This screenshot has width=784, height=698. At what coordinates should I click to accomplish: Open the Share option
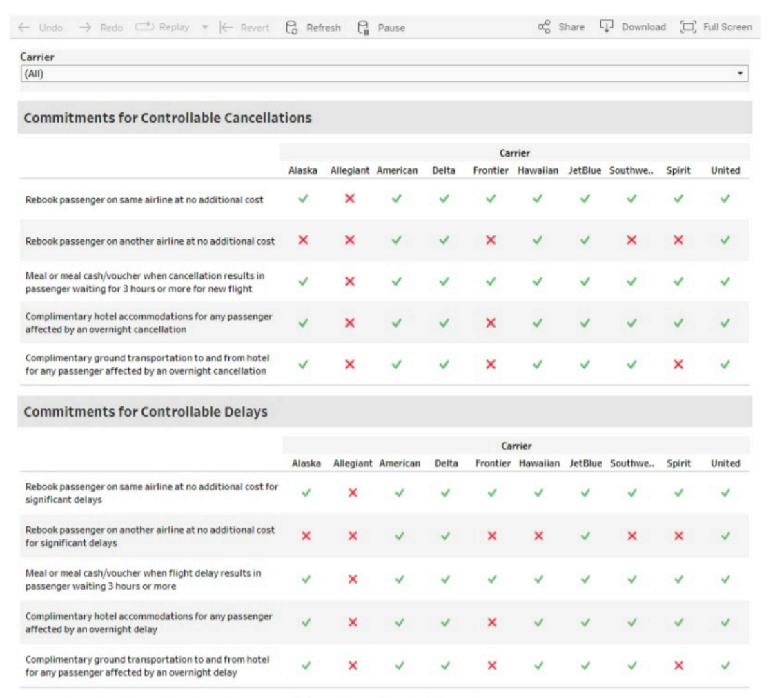click(x=561, y=28)
